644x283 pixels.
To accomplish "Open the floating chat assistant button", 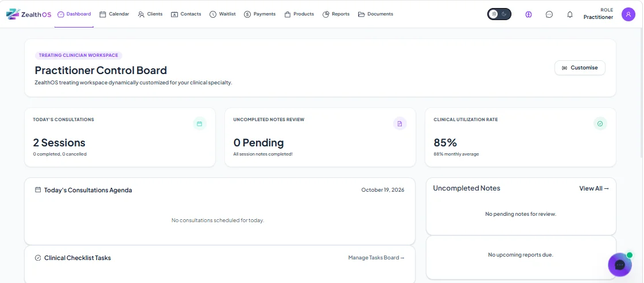I will [620, 265].
